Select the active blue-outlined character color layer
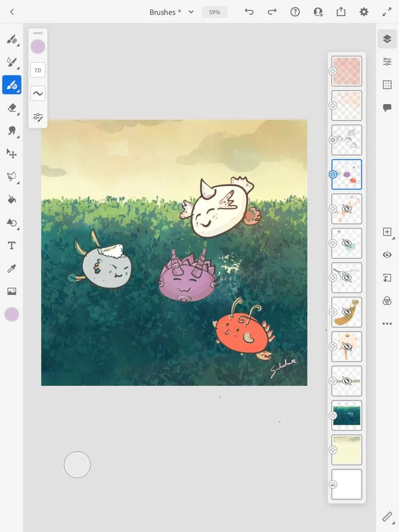 tap(347, 175)
